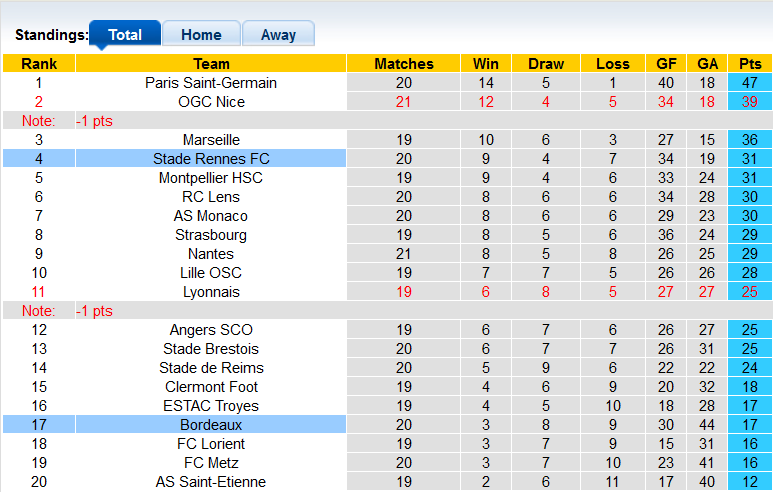Select Lyonnais team entry
Image resolution: width=773 pixels, height=492 pixels.
[x=211, y=292]
